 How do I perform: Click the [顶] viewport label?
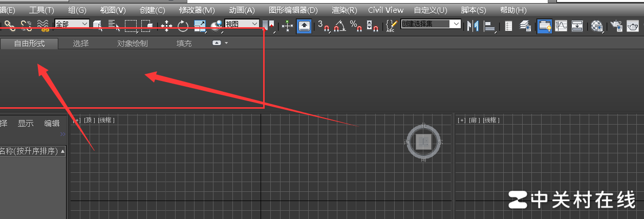[90, 120]
